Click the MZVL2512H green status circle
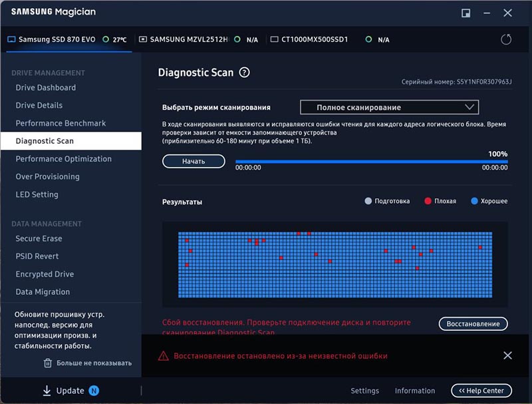532x404 pixels. (237, 39)
